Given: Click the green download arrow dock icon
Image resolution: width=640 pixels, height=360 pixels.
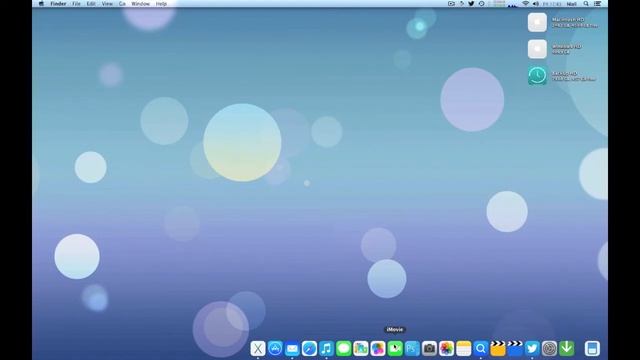Looking at the screenshot, I should tap(567, 349).
